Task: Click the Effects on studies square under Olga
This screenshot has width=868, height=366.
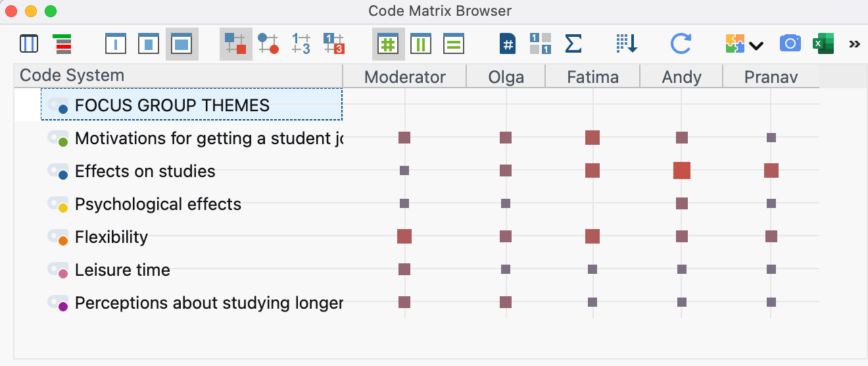Action: point(506,170)
